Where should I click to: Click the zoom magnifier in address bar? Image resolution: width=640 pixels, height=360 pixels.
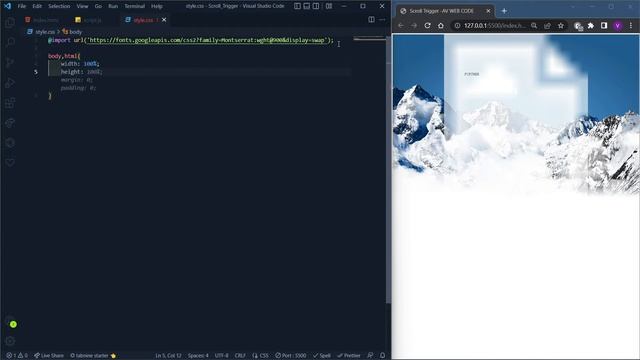point(534,25)
